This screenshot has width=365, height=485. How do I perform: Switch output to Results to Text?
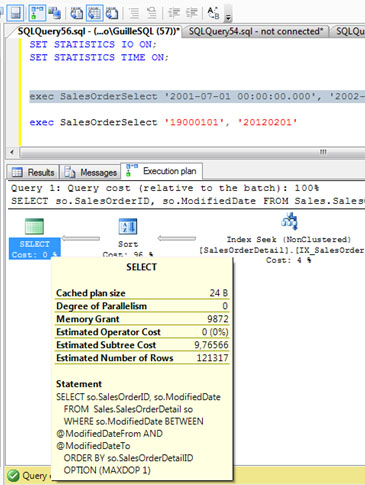click(x=76, y=13)
